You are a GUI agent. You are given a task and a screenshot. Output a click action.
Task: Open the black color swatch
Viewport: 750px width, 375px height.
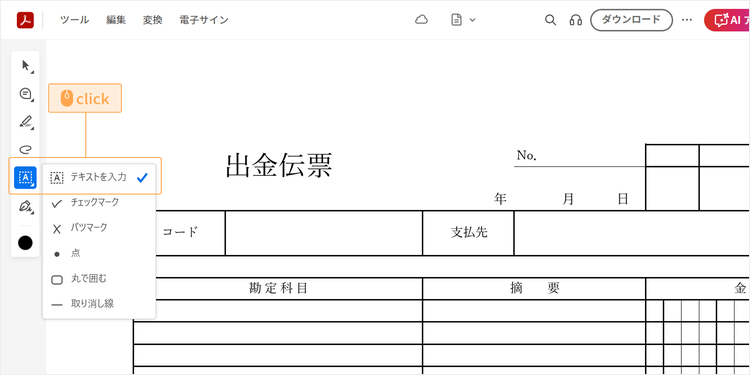click(x=25, y=243)
